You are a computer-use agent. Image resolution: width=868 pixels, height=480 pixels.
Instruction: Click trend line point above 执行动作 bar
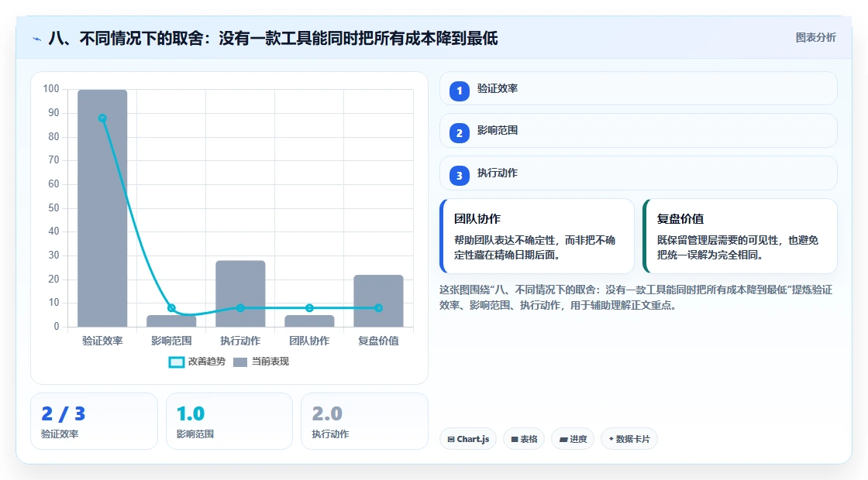tap(240, 308)
